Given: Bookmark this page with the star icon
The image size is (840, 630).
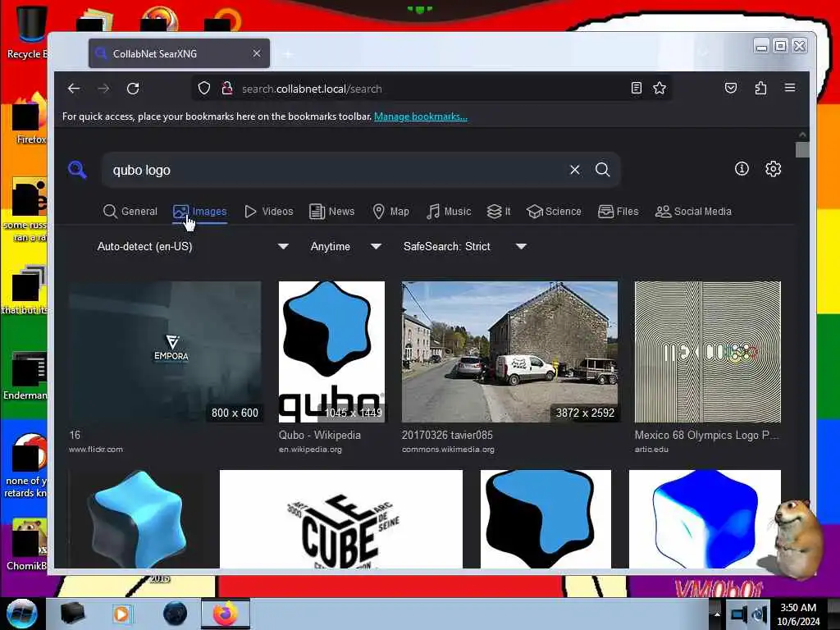Looking at the screenshot, I should tap(660, 89).
